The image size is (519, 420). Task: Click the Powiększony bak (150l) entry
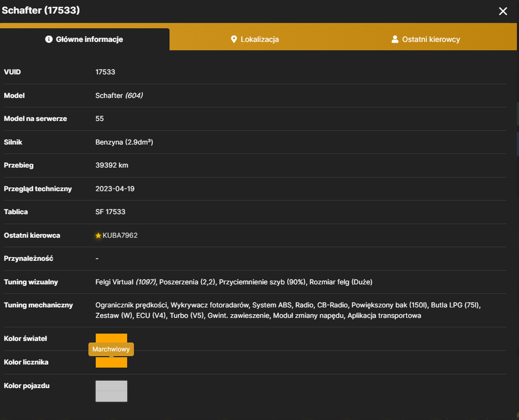pyautogui.click(x=389, y=305)
